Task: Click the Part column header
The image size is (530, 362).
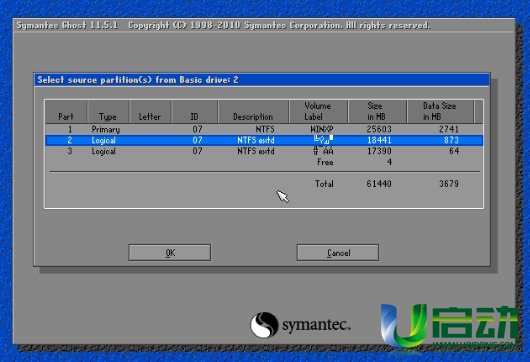Action: click(x=66, y=112)
